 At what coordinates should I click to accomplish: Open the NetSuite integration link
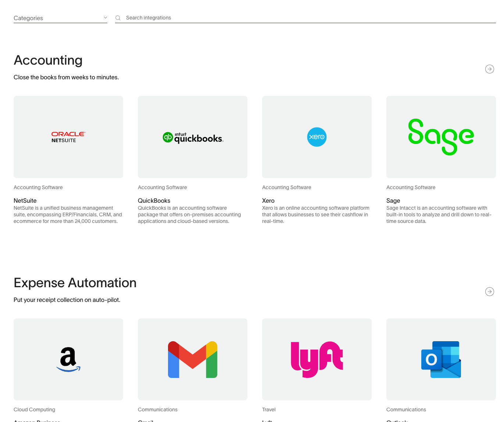pyautogui.click(x=25, y=201)
